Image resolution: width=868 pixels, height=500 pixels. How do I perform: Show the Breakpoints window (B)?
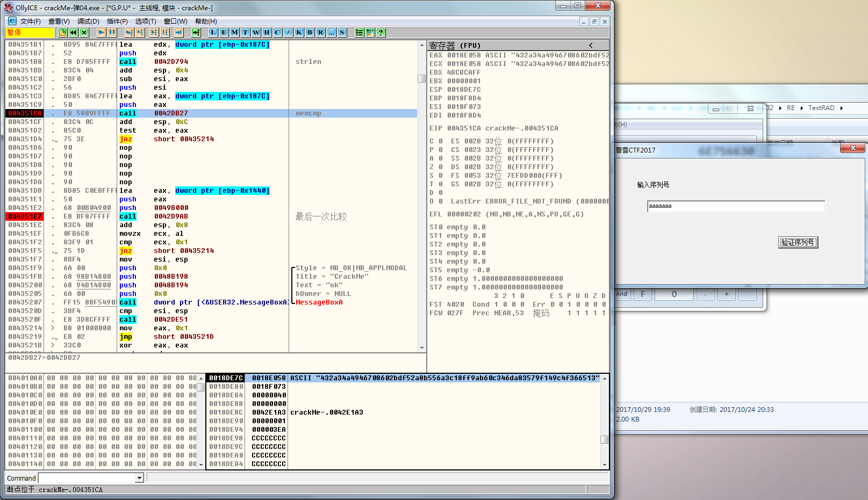[310, 32]
